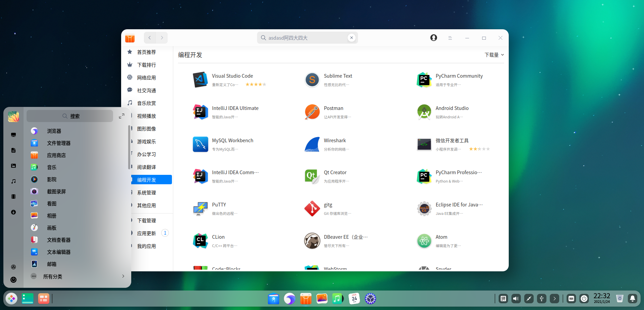The width and height of the screenshot is (644, 310).
Task: Open Android Studio app icon
Action: (x=424, y=112)
